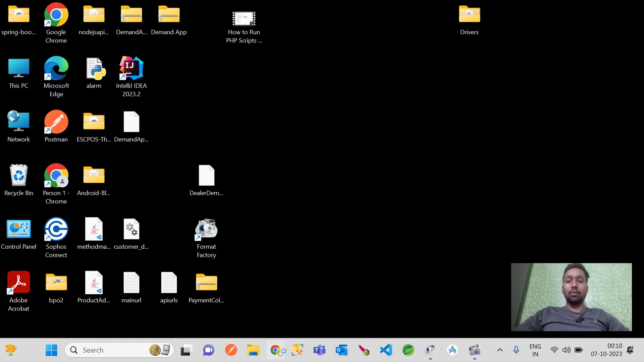The height and width of the screenshot is (362, 644).
Task: Select the ESCPOS-Th... folder
Action: pyautogui.click(x=94, y=127)
